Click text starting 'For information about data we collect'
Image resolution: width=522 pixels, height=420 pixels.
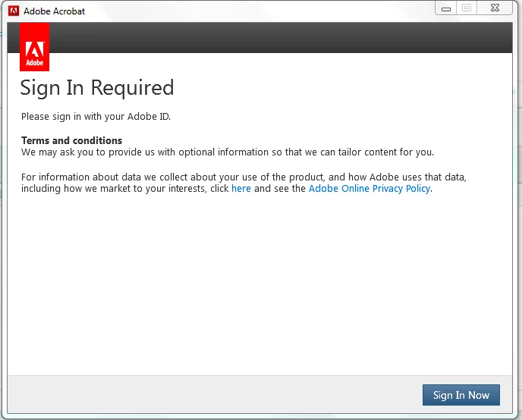(x=244, y=183)
